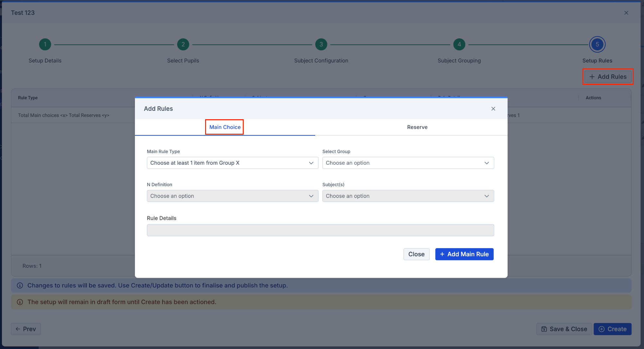
Task: Click the Subject Grouping step label
Action: (x=459, y=61)
